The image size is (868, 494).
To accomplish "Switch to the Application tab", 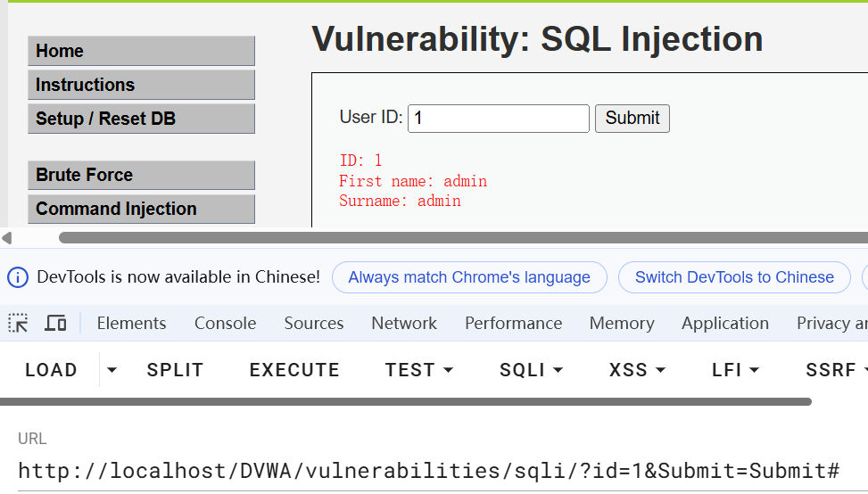I will 724,324.
